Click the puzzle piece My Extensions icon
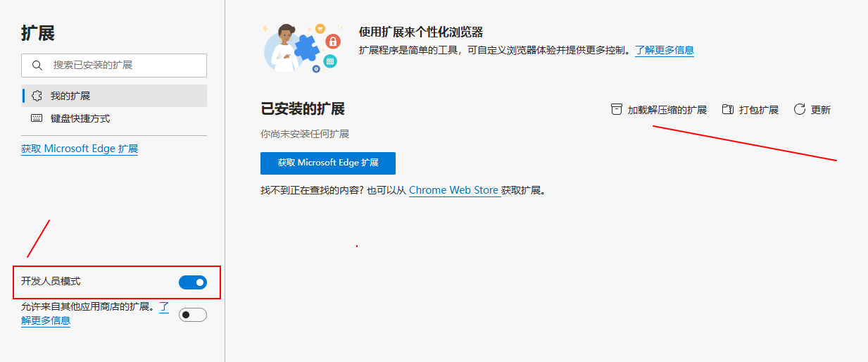Image resolution: width=868 pixels, height=362 pixels. coord(37,96)
